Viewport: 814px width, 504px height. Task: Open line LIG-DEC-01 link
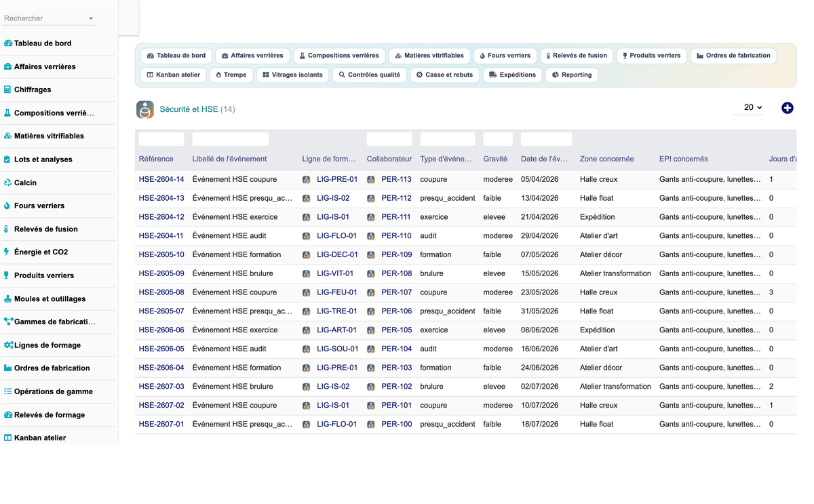tap(337, 255)
